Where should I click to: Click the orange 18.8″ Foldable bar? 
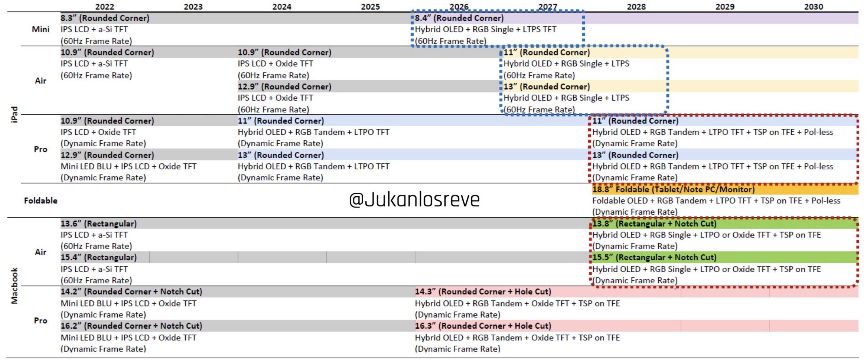coord(673,189)
